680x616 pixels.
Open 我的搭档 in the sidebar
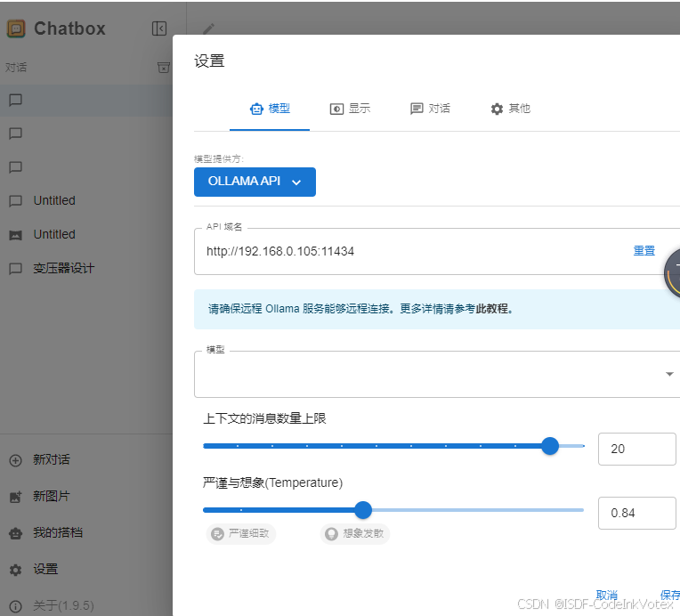(x=57, y=532)
